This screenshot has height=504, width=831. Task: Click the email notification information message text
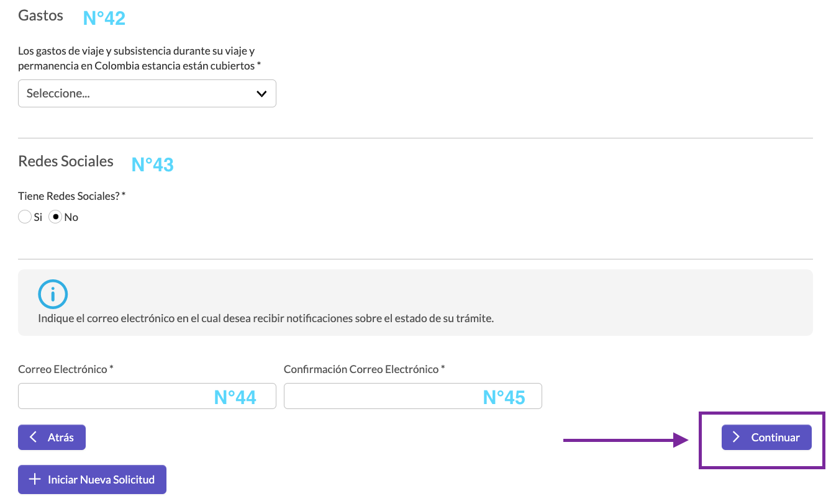coord(266,319)
